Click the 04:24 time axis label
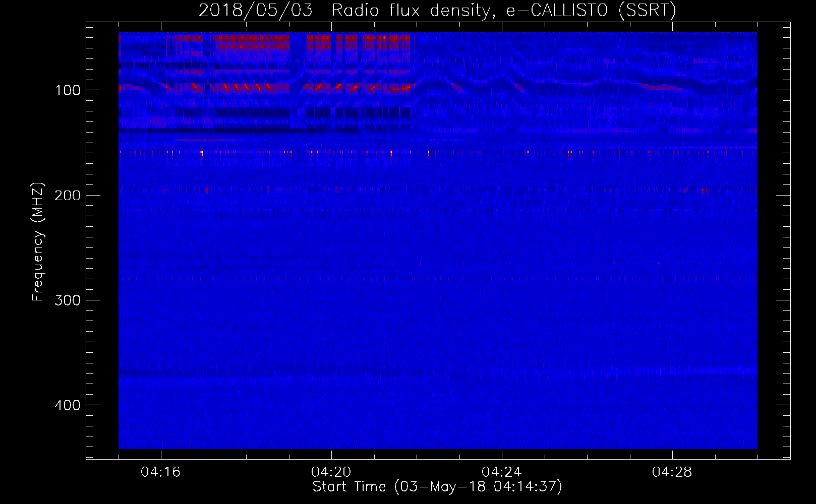Image resolution: width=816 pixels, height=504 pixels. pos(502,472)
